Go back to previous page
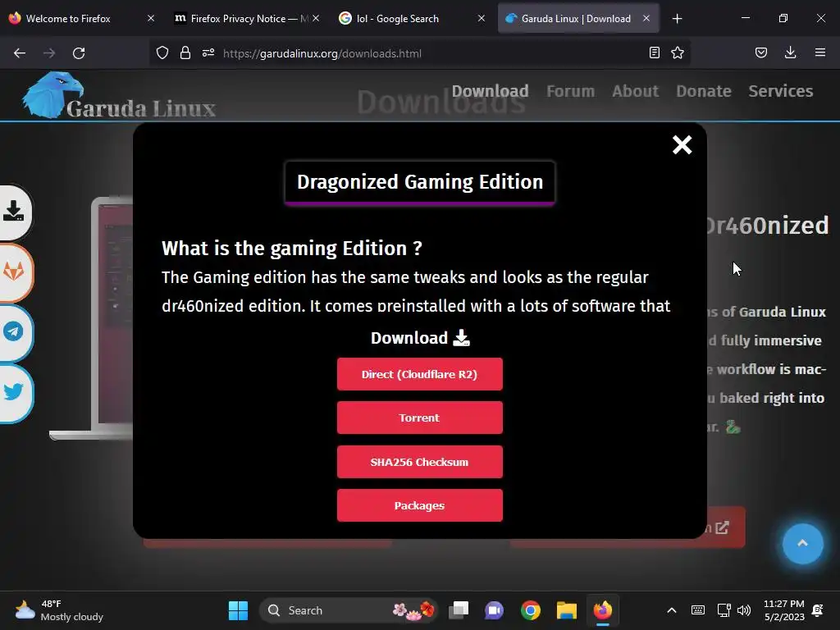 20,53
